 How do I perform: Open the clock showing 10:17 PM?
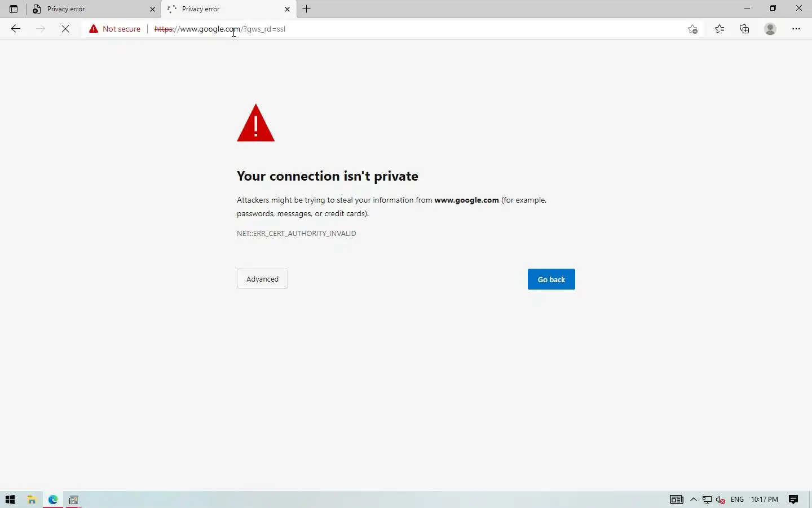pyautogui.click(x=765, y=500)
